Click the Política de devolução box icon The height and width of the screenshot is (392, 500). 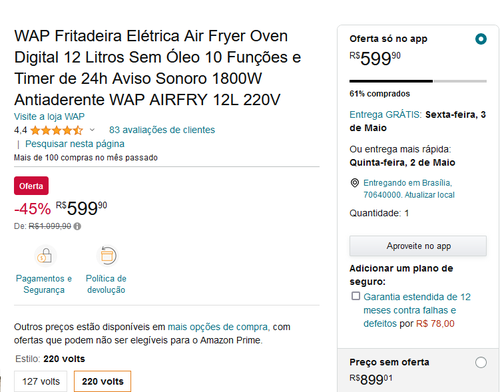click(x=107, y=256)
